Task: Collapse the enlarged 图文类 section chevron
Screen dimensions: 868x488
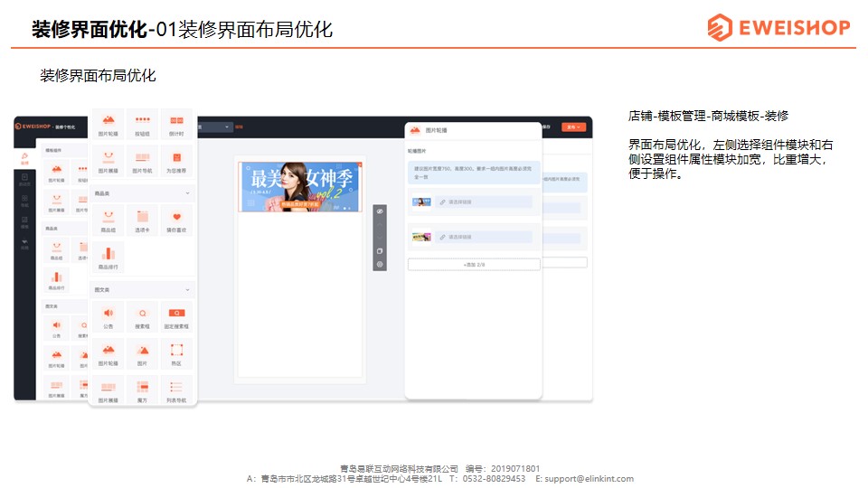Action: click(188, 290)
